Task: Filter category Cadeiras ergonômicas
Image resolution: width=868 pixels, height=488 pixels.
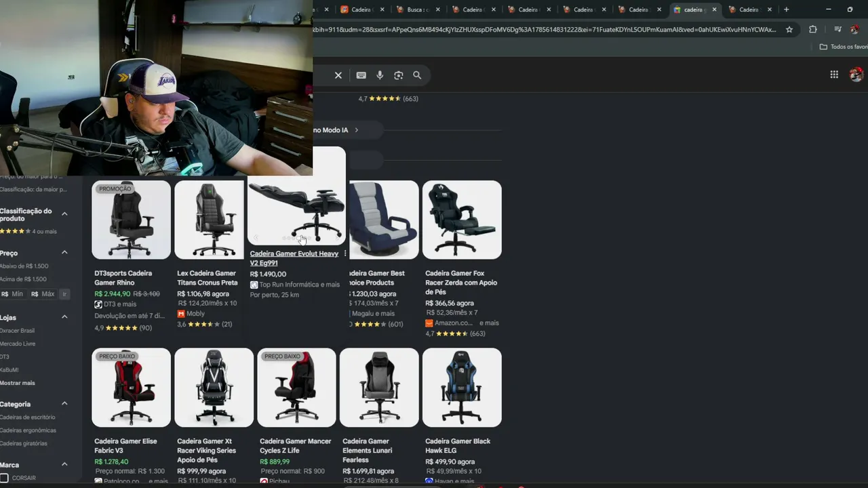Action: coord(28,430)
